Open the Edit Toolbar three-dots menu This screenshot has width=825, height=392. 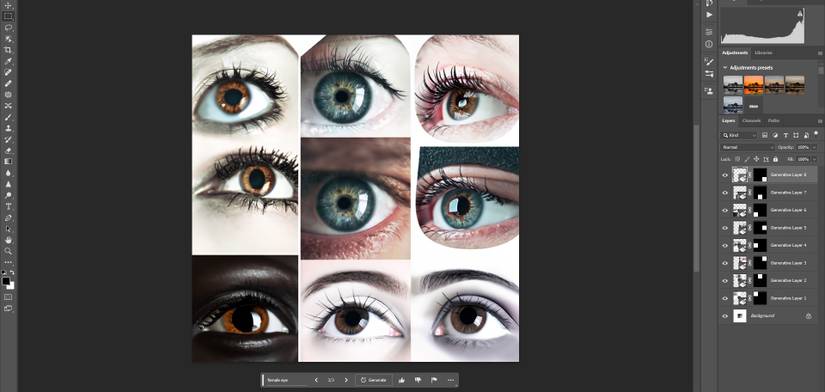[x=8, y=262]
